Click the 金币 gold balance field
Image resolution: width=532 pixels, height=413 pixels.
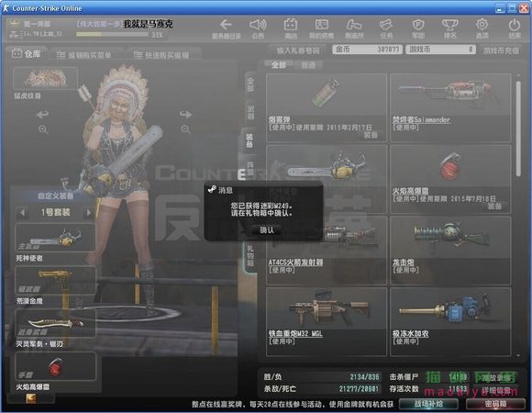(x=367, y=50)
